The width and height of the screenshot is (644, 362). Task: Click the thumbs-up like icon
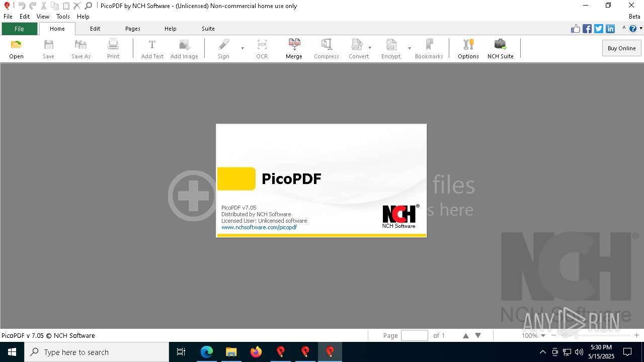(576, 29)
